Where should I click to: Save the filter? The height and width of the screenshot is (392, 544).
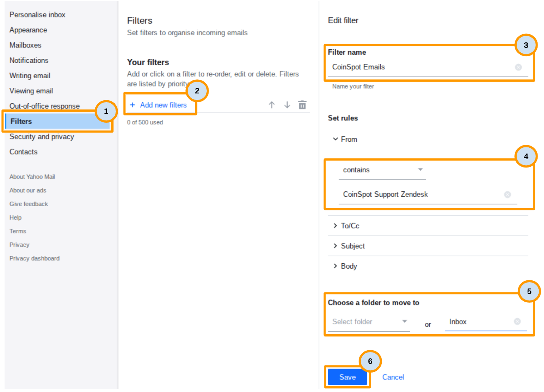(x=347, y=377)
